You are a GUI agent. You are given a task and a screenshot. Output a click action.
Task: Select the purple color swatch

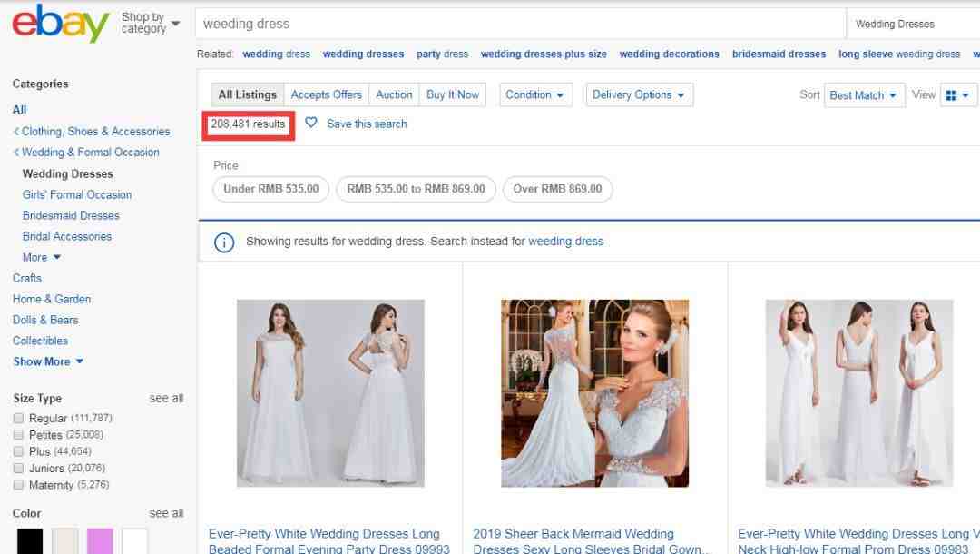pyautogui.click(x=100, y=541)
